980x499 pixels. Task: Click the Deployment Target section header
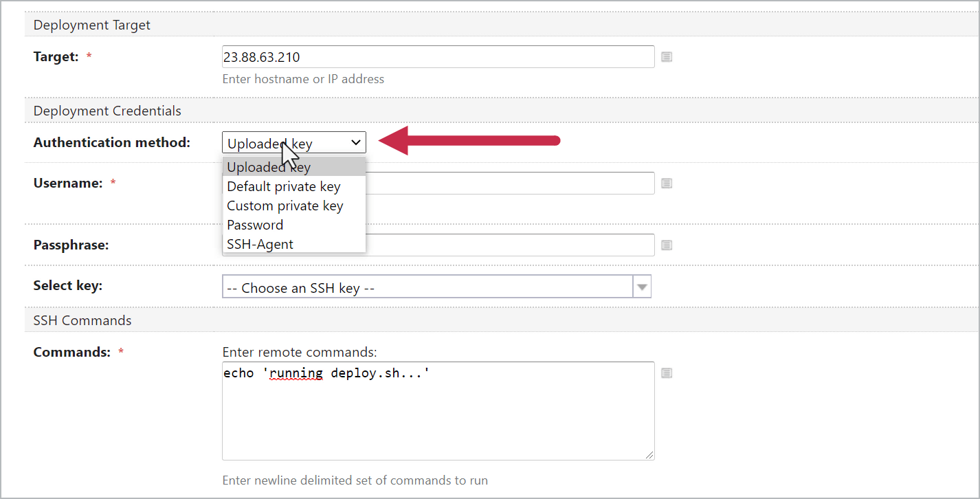click(x=91, y=25)
